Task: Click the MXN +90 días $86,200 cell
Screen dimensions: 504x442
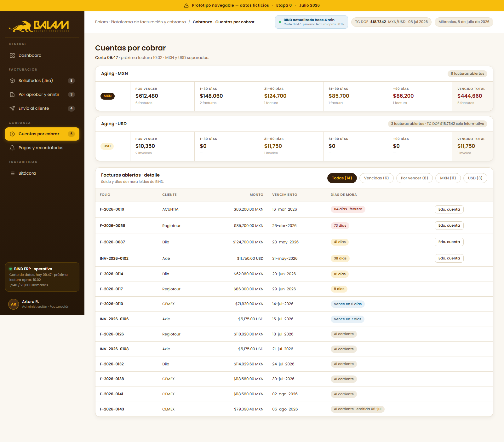Action: click(420, 96)
